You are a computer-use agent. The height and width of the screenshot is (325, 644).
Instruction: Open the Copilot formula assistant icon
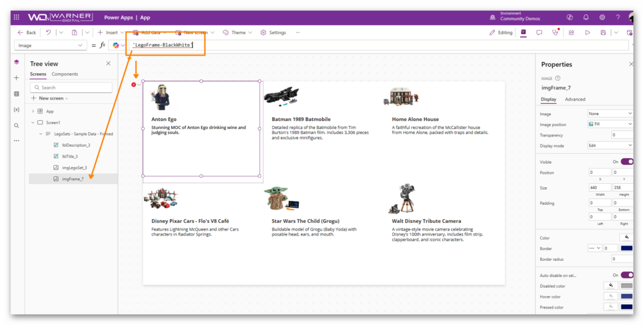[116, 45]
